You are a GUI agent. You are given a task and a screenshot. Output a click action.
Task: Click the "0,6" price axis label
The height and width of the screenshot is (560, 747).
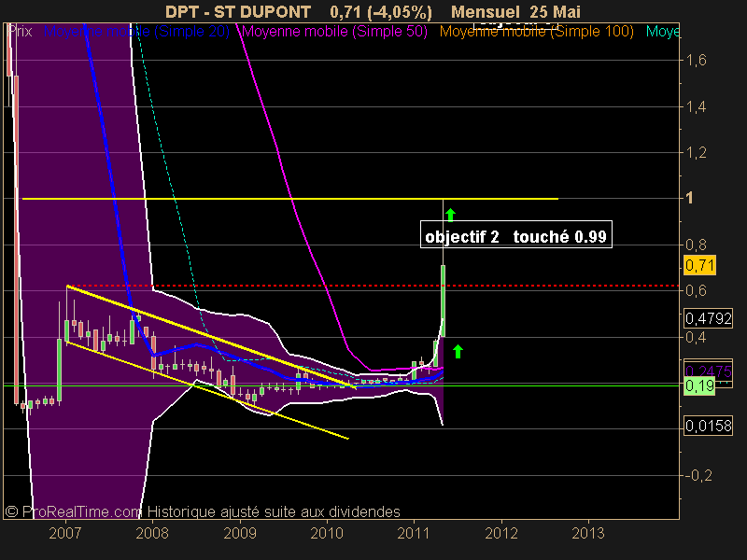(x=696, y=290)
